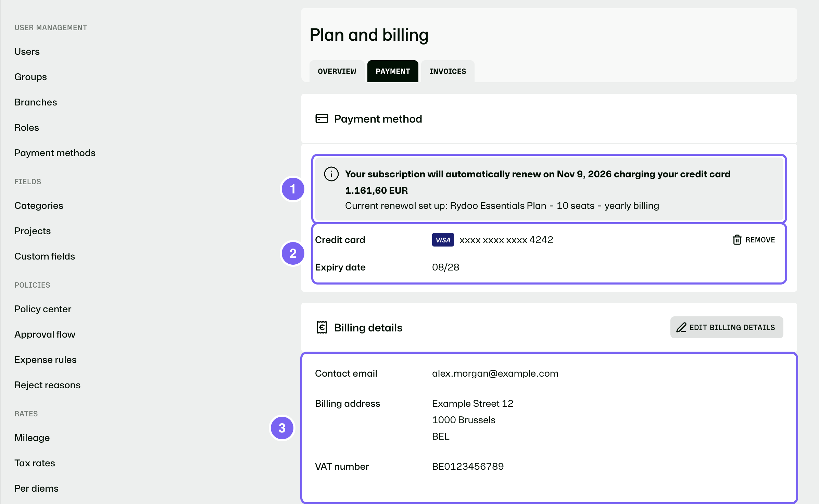
Task: Go to Approval flow
Action: point(45,334)
